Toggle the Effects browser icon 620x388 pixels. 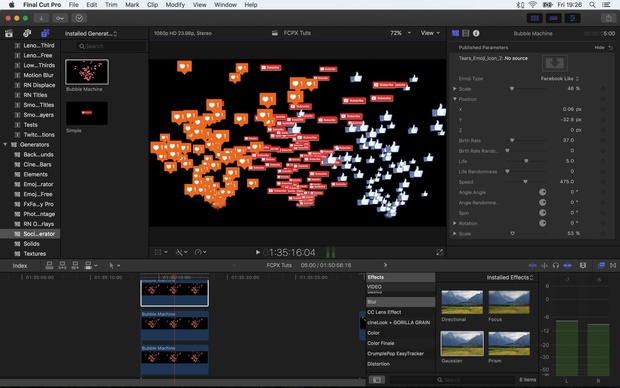click(x=601, y=265)
